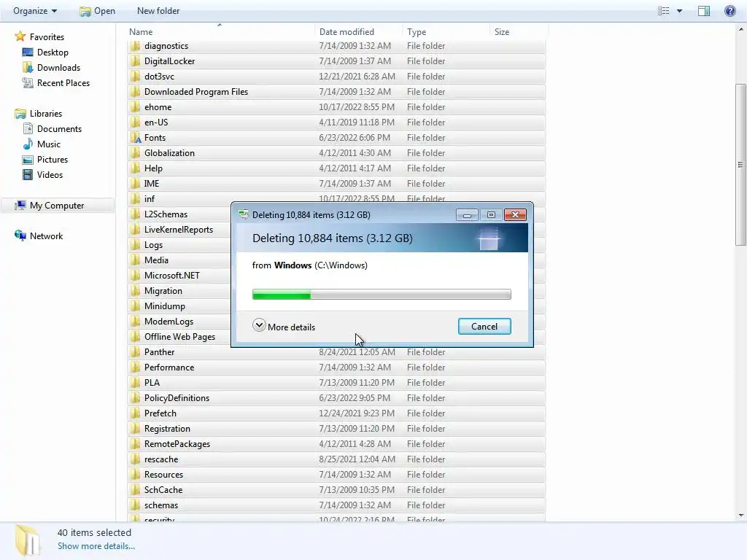The image size is (747, 560).
Task: Toggle the preview pane icon
Action: click(704, 10)
